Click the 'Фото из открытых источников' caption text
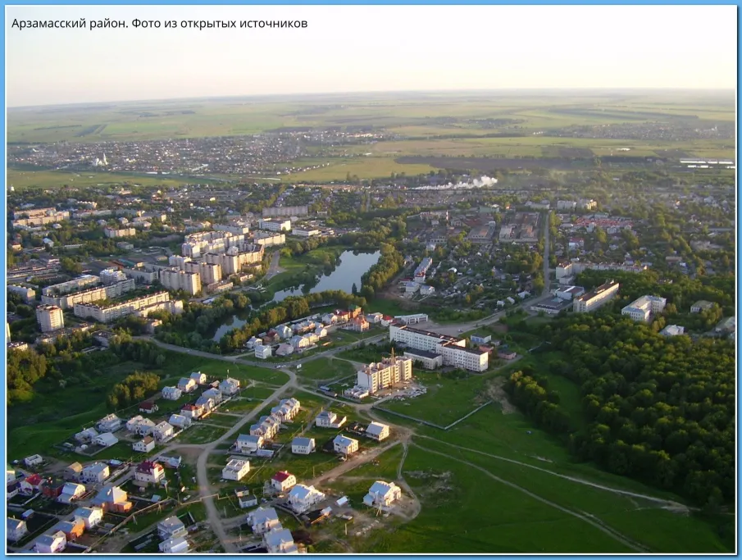Image resolution: width=742 pixels, height=560 pixels. click(219, 24)
